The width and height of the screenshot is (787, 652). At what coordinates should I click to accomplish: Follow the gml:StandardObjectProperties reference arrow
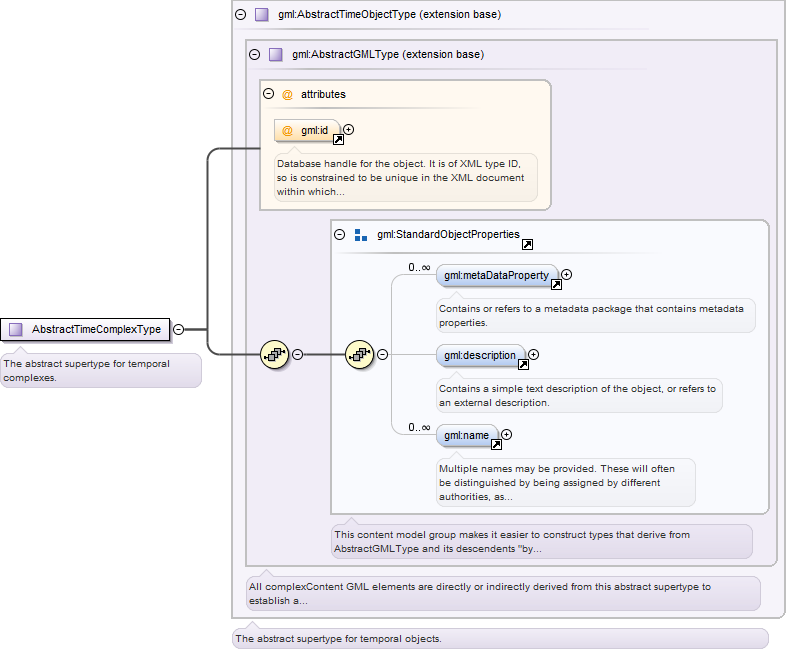coord(528,244)
